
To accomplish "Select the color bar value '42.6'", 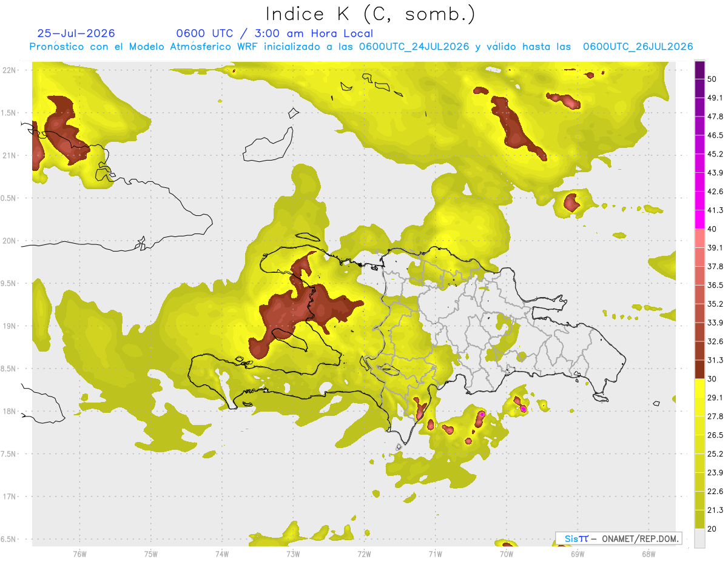I will click(715, 192).
